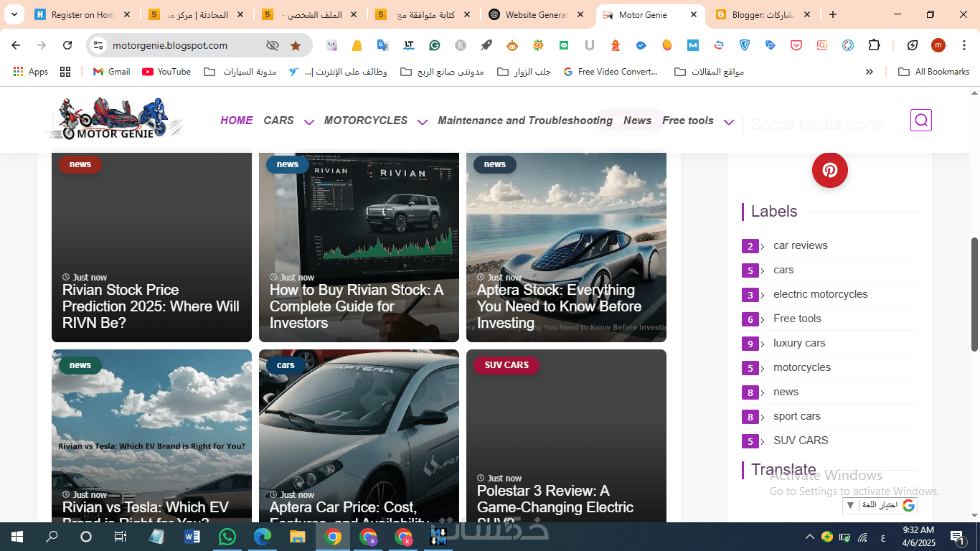Open the YouTube bookmark
The width and height of the screenshot is (980, 551).
166,72
